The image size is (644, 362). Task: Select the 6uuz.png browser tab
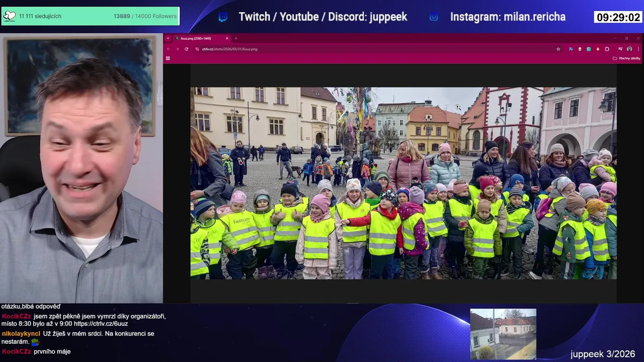pyautogui.click(x=201, y=38)
